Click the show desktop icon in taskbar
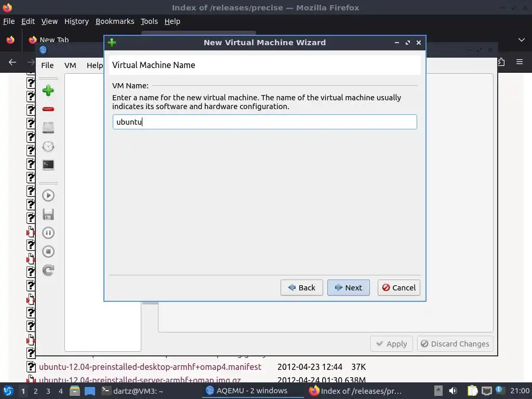 90,391
